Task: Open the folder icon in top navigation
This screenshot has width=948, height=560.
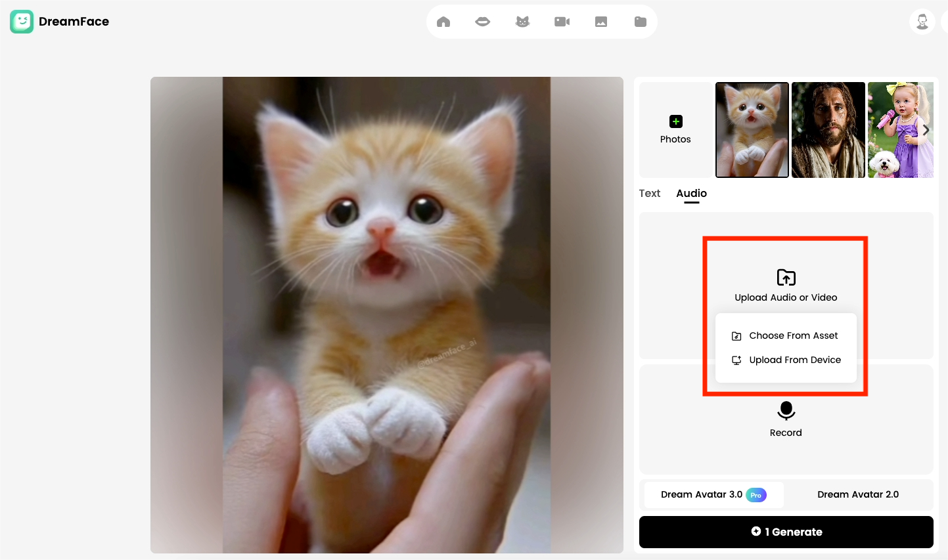Action: coord(641,22)
